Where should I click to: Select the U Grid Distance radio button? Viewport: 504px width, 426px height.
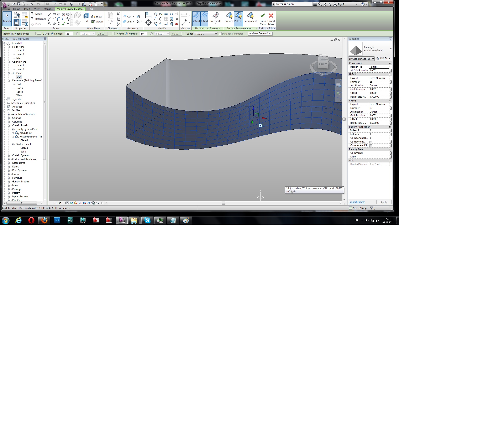77,34
